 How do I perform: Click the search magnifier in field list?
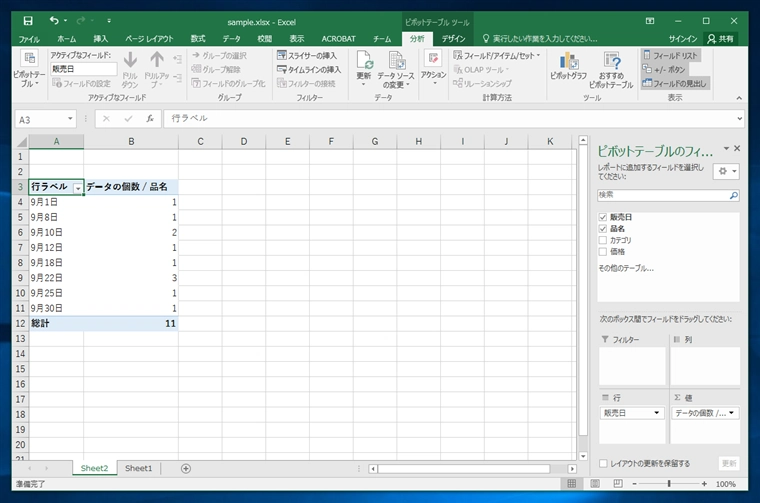click(733, 195)
